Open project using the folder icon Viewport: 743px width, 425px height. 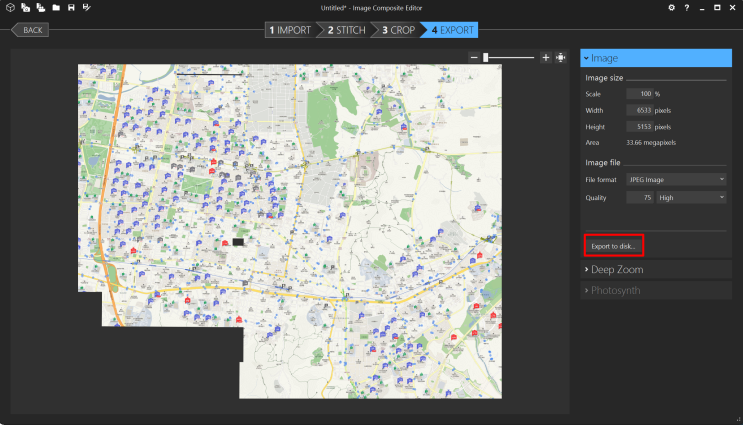coord(56,8)
